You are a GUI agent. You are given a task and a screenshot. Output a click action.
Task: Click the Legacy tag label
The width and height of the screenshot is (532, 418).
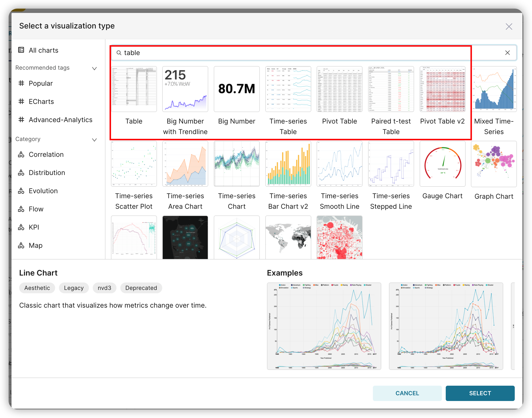(x=74, y=288)
